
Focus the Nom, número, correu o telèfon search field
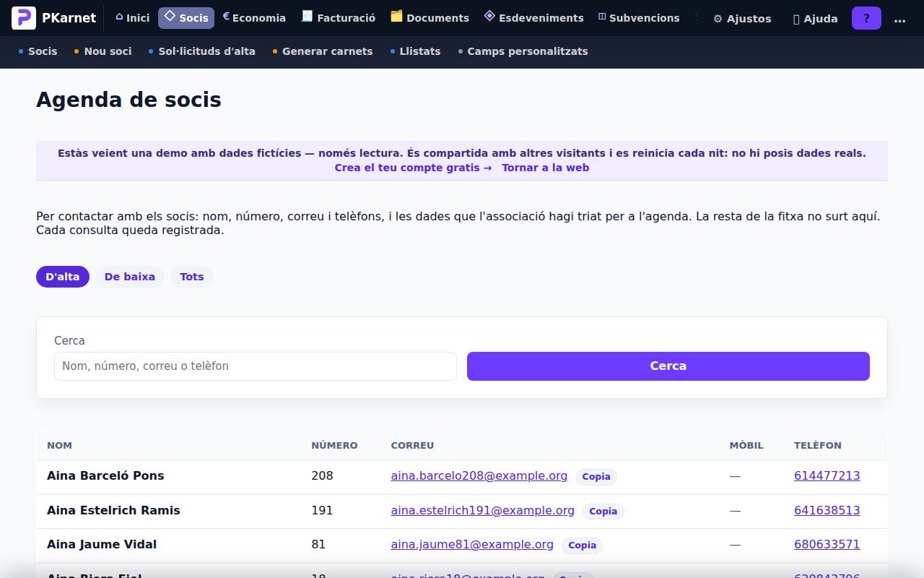point(256,366)
